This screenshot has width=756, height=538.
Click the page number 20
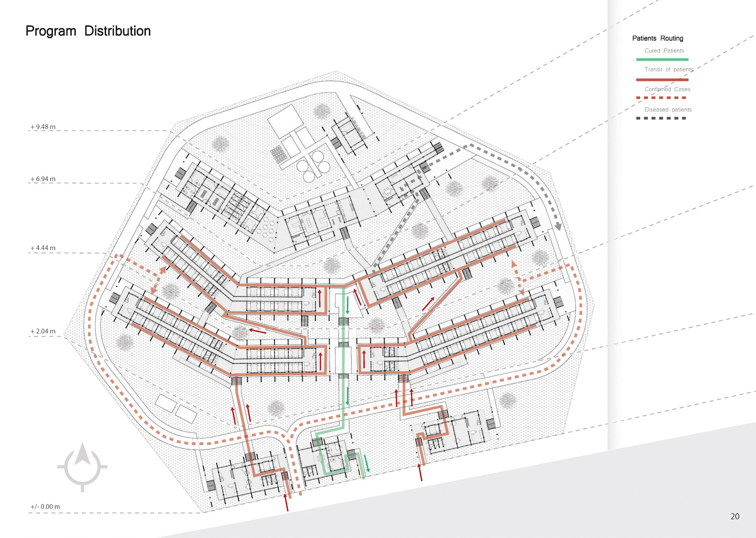(735, 516)
